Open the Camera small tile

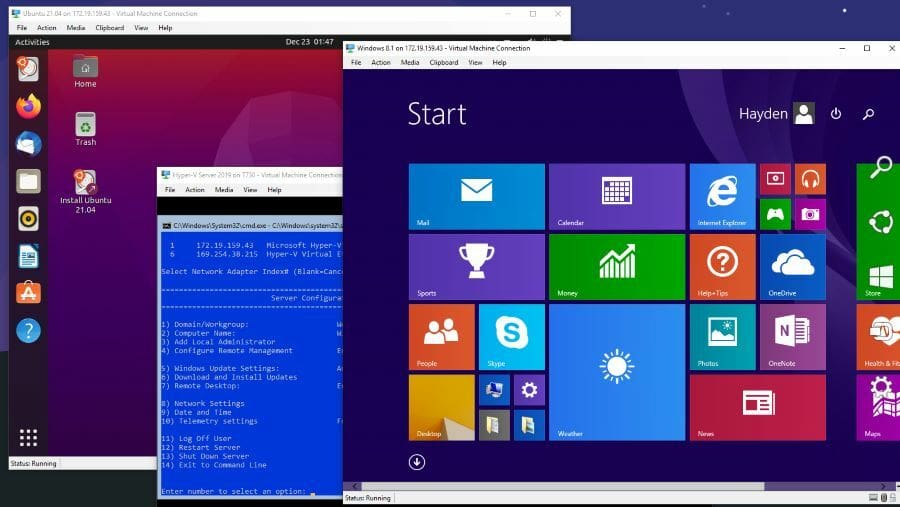pos(810,214)
